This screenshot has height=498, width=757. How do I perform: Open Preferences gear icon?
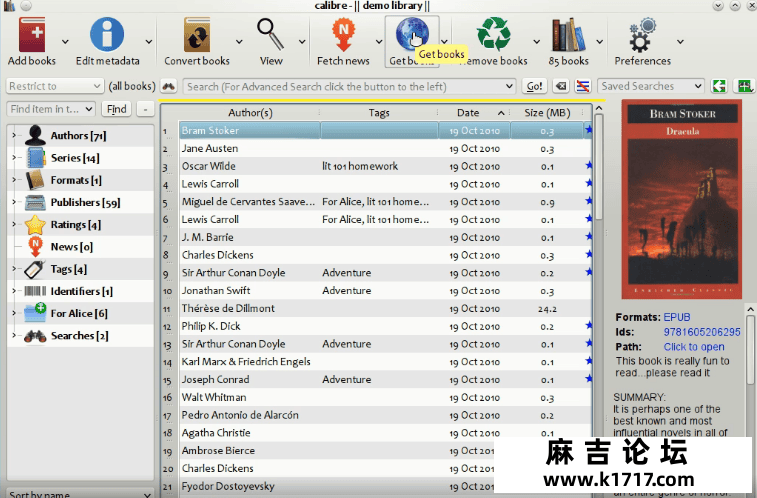642,35
